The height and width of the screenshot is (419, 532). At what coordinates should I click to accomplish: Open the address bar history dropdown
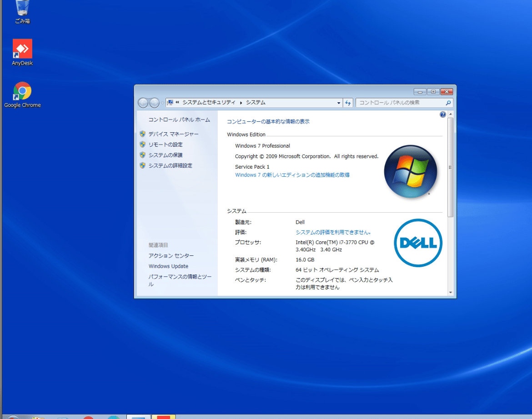pyautogui.click(x=338, y=103)
